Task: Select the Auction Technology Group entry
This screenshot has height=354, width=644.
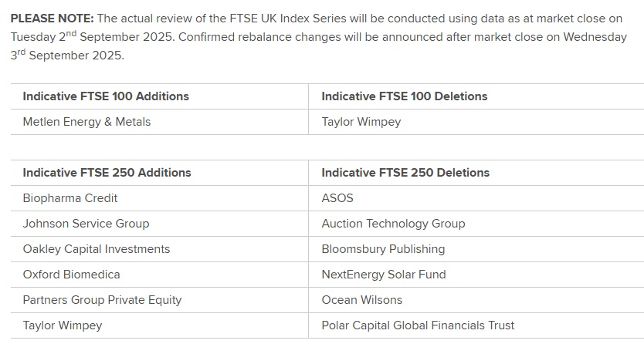Action: coord(393,224)
